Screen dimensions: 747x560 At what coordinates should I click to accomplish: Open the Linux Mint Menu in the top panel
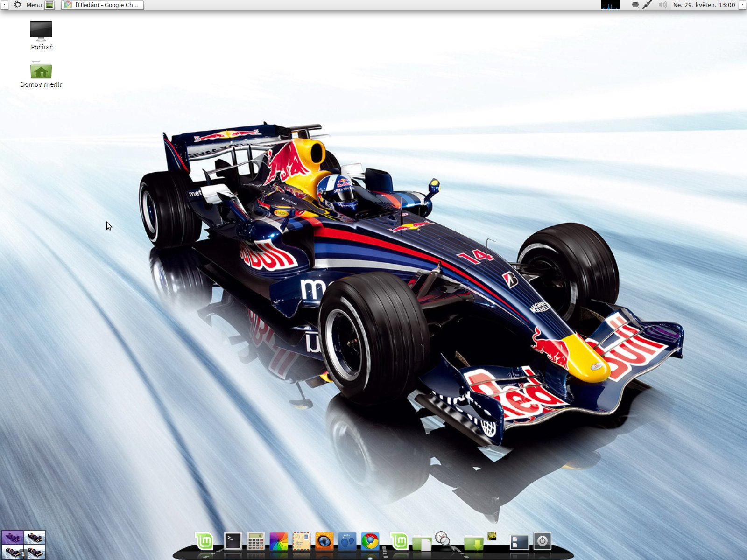pyautogui.click(x=28, y=5)
